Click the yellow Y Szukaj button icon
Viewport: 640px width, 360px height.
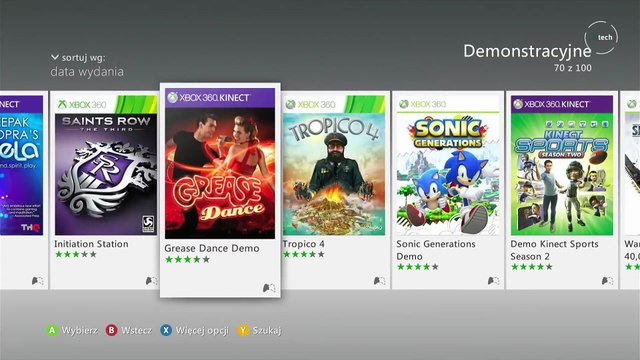click(x=243, y=330)
